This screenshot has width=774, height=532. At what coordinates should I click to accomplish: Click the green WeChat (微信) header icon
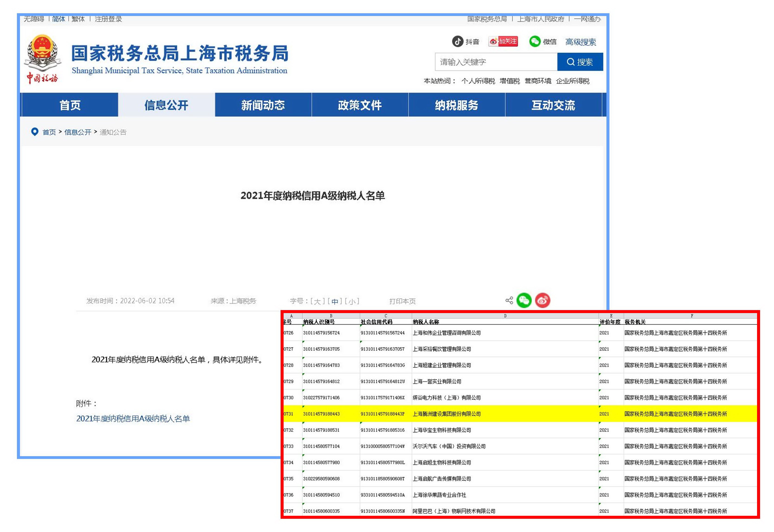[x=534, y=41]
